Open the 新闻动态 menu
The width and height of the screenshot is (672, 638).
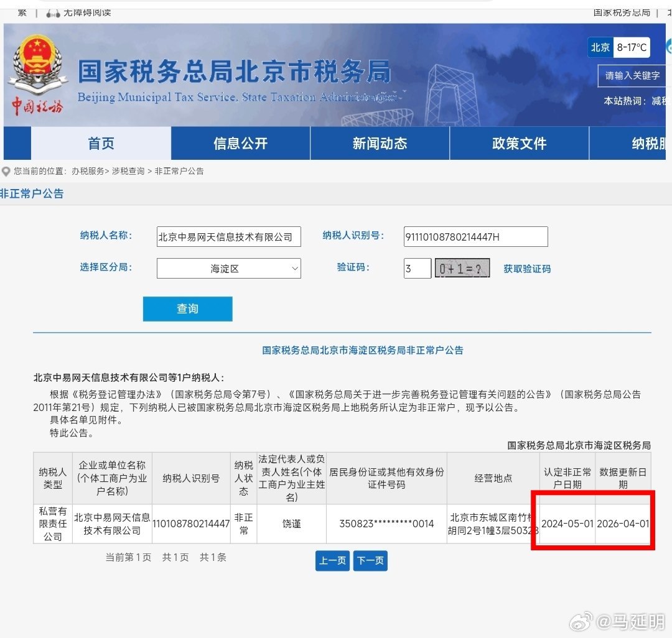point(380,143)
